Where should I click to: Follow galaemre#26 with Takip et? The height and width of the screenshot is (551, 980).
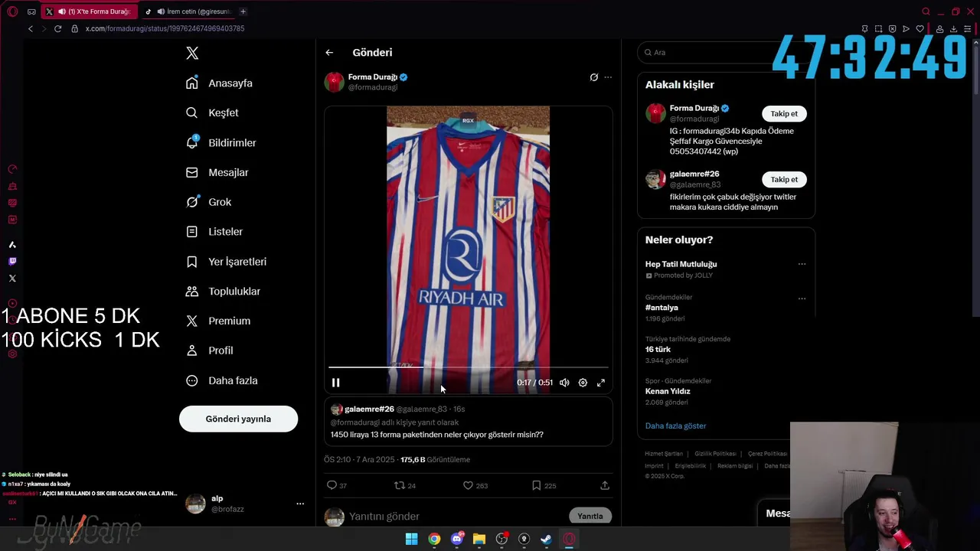pyautogui.click(x=784, y=179)
